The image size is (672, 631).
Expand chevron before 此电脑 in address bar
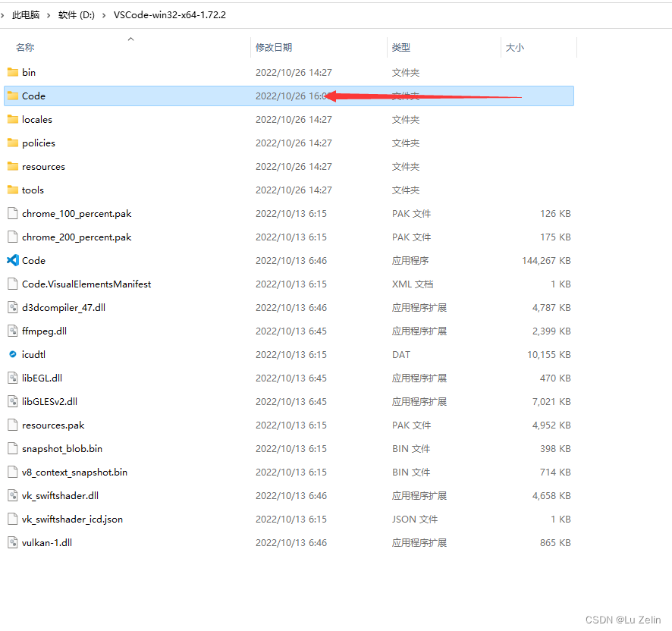[2, 15]
